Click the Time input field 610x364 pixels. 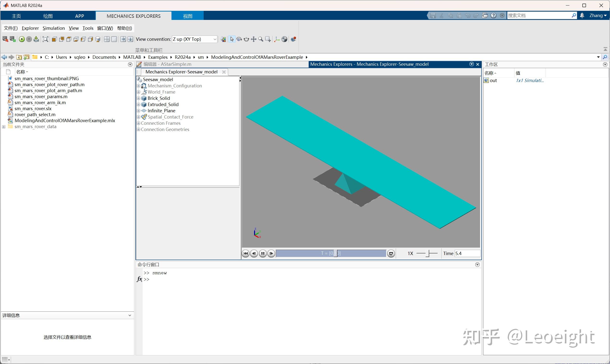pos(467,253)
